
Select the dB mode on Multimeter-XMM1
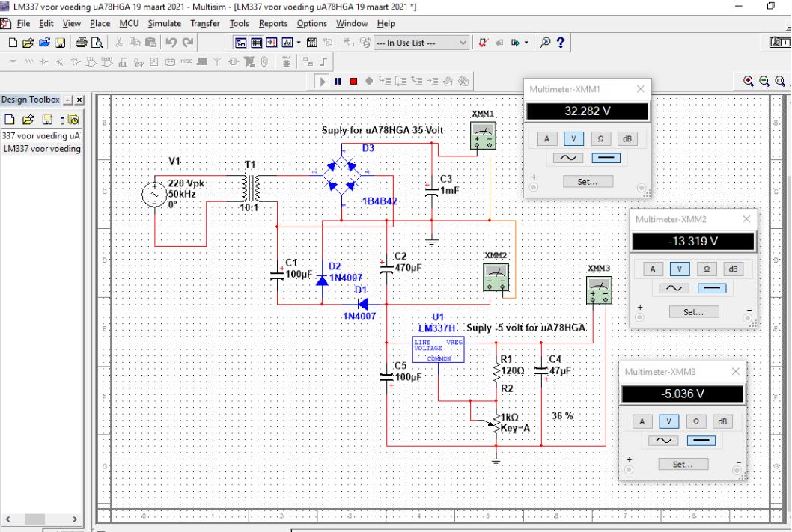(x=627, y=139)
